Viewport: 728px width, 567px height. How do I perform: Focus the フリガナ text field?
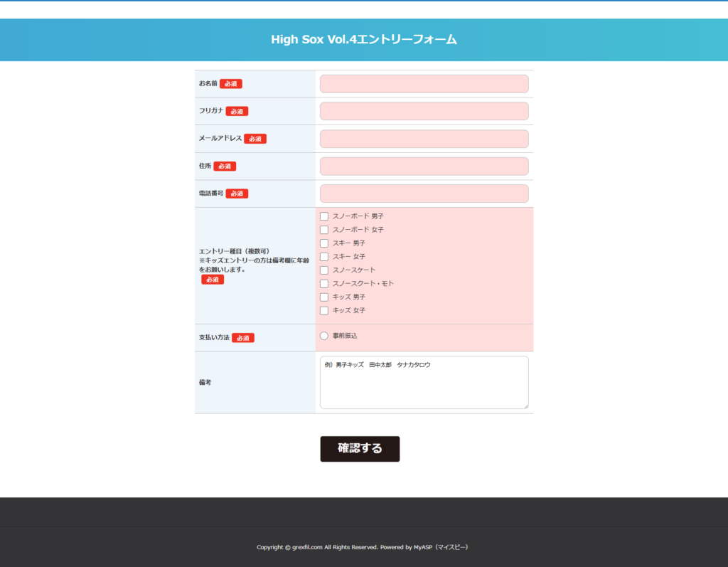[424, 111]
